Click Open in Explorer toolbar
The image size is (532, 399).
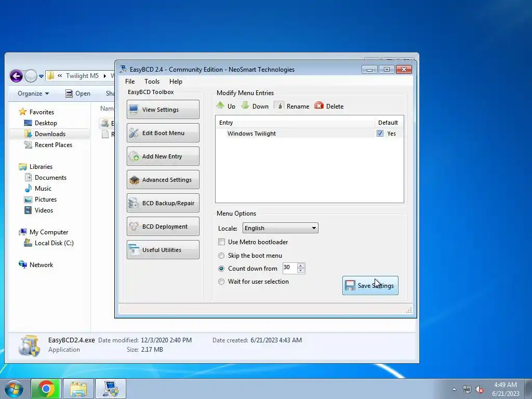pyautogui.click(x=78, y=94)
